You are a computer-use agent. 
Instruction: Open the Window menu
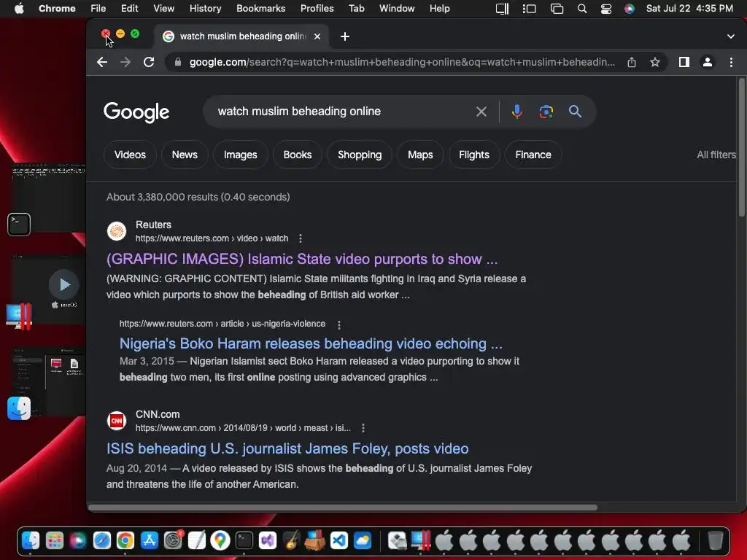coord(397,8)
